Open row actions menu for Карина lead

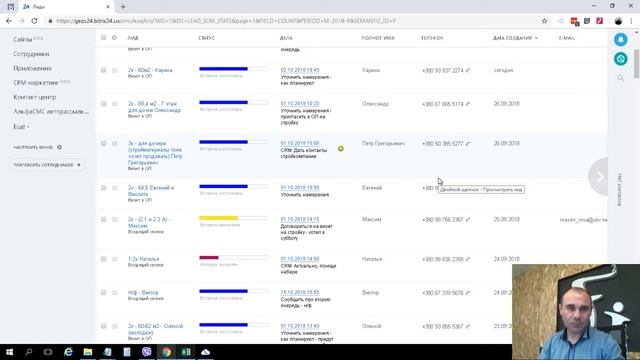[x=115, y=70]
